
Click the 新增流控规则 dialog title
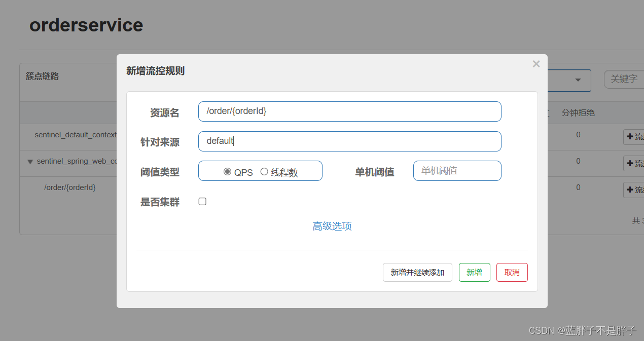click(155, 71)
